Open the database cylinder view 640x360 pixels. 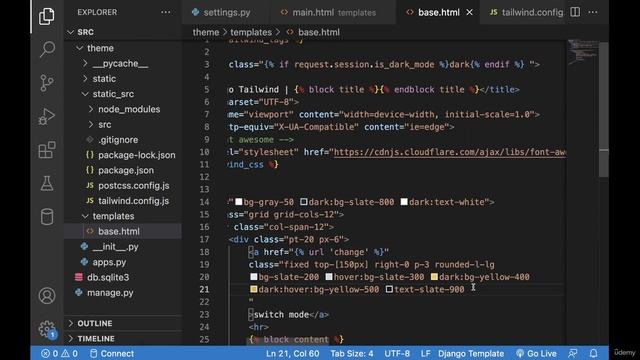pos(47,217)
